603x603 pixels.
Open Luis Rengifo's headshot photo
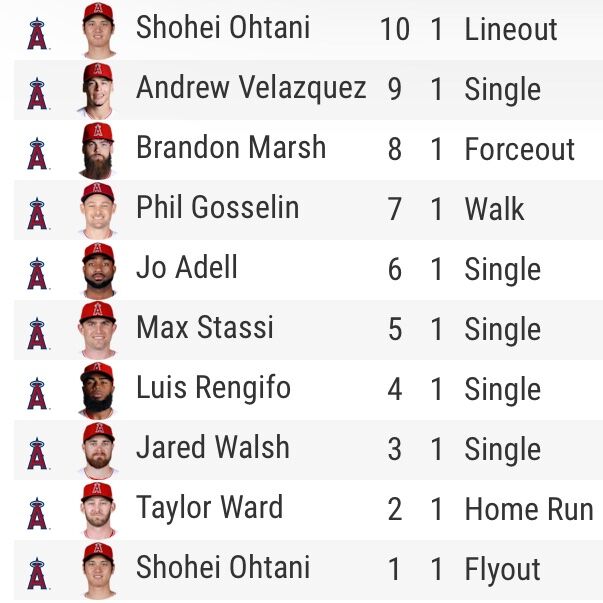click(97, 391)
